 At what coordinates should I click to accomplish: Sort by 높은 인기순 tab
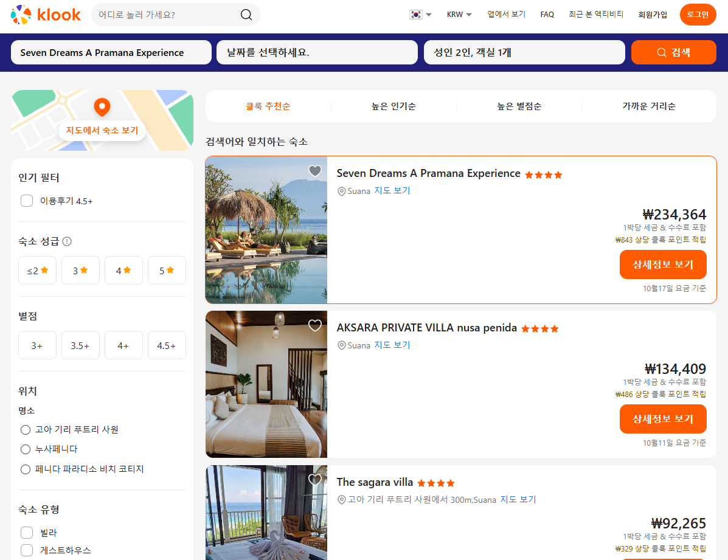(x=393, y=106)
